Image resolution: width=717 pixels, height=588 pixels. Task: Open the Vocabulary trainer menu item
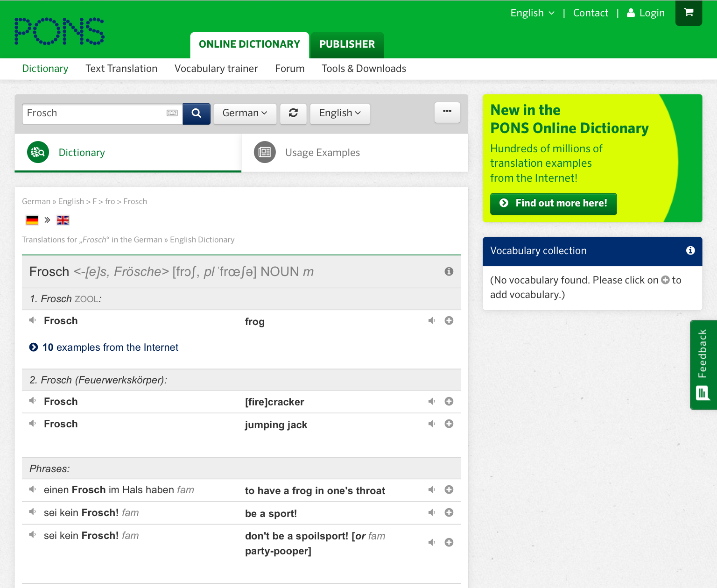(216, 69)
